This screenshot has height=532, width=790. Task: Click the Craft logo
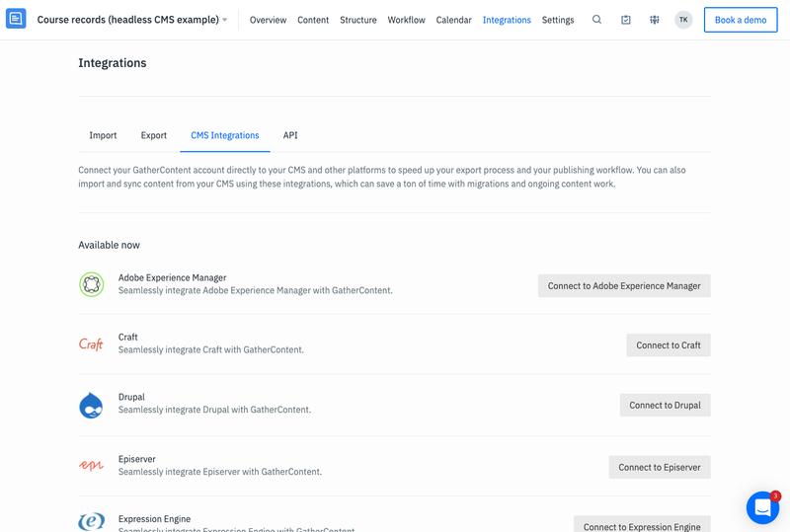91,344
